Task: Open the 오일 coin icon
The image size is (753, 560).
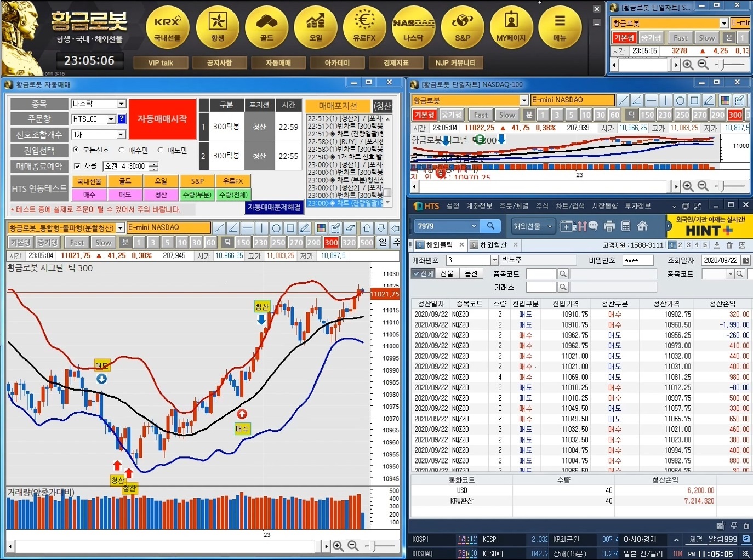Action: pos(316,27)
